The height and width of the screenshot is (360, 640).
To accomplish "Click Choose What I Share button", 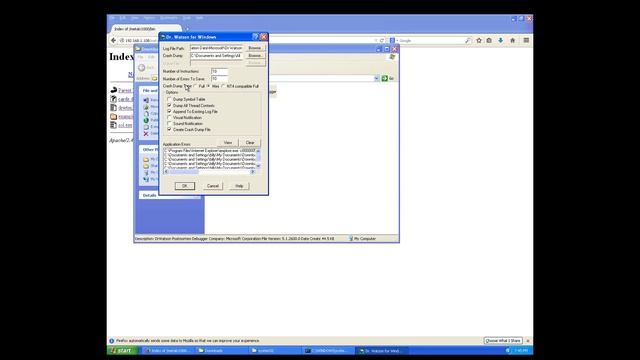I will (x=503, y=340).
